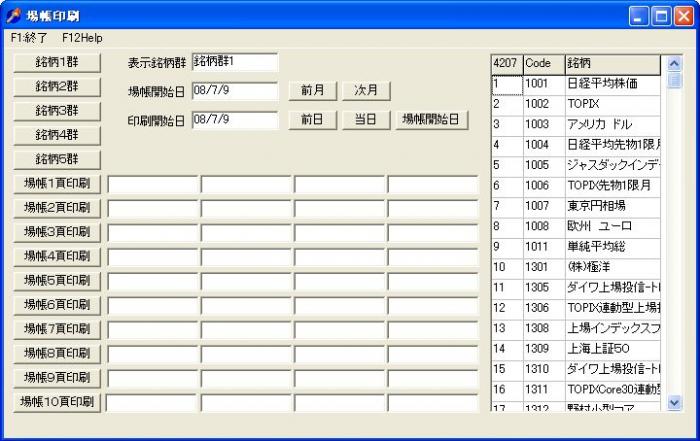700x441 pixels.
Task: Select the 東京円相場 entry
Action: point(610,205)
